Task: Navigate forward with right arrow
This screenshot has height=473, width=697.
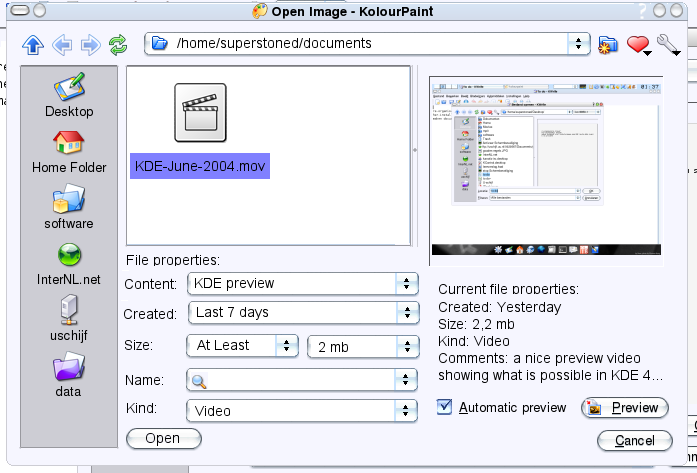Action: 91,45
